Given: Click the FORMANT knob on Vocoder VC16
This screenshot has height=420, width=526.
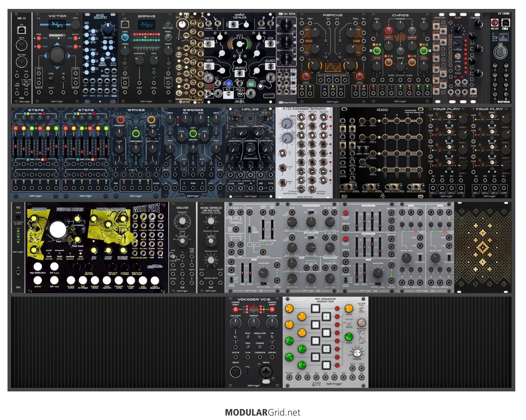Looking at the screenshot, I should click(x=254, y=323).
